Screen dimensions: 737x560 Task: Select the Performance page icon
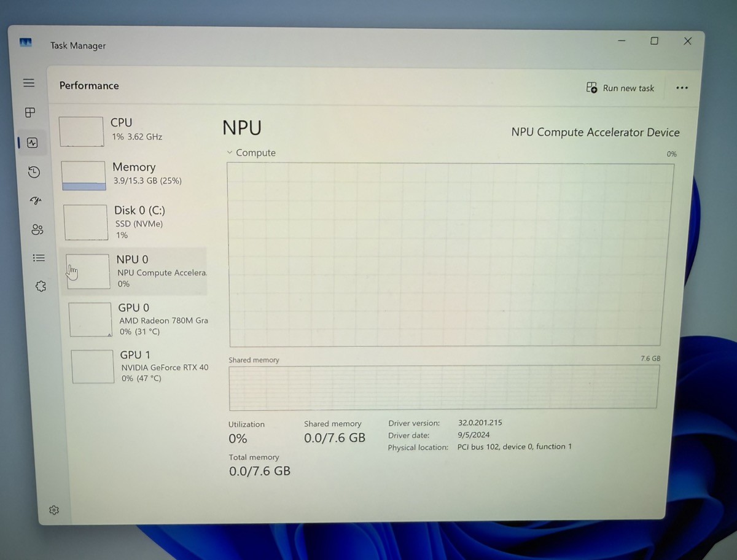32,143
